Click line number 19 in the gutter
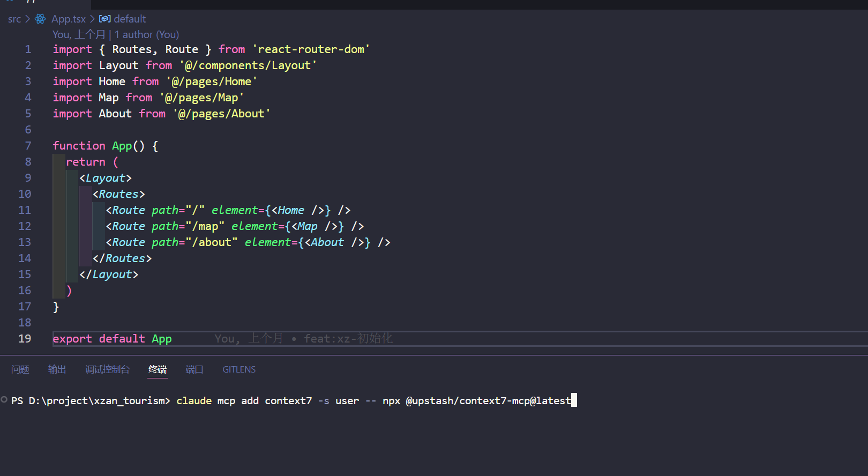This screenshot has height=476, width=868. (25, 339)
